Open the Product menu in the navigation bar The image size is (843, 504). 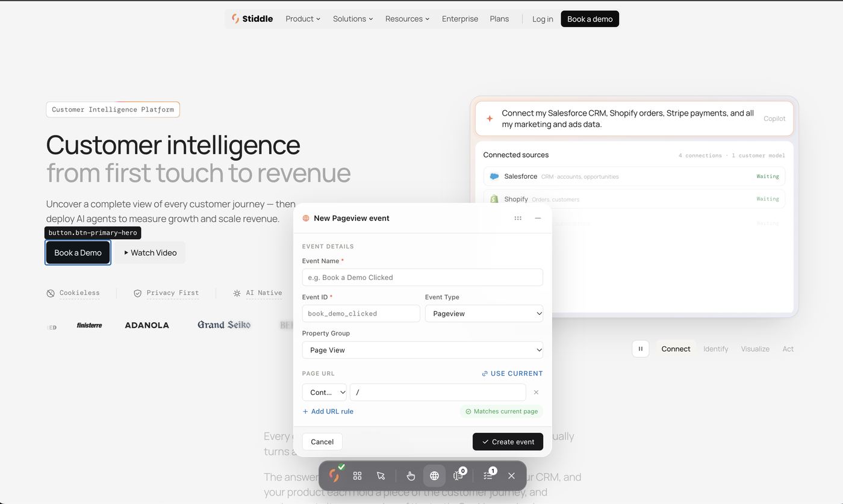pos(303,19)
